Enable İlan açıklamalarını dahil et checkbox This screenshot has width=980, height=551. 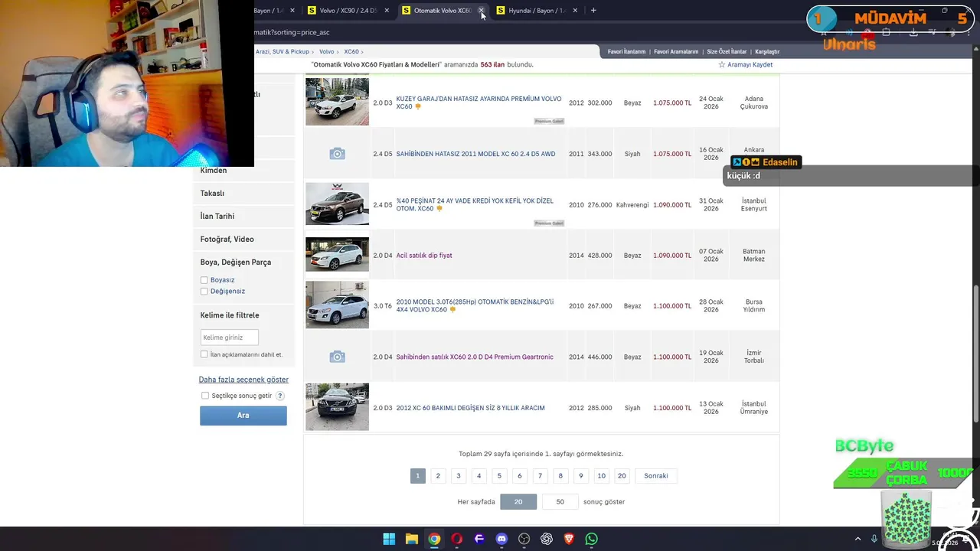[204, 354]
